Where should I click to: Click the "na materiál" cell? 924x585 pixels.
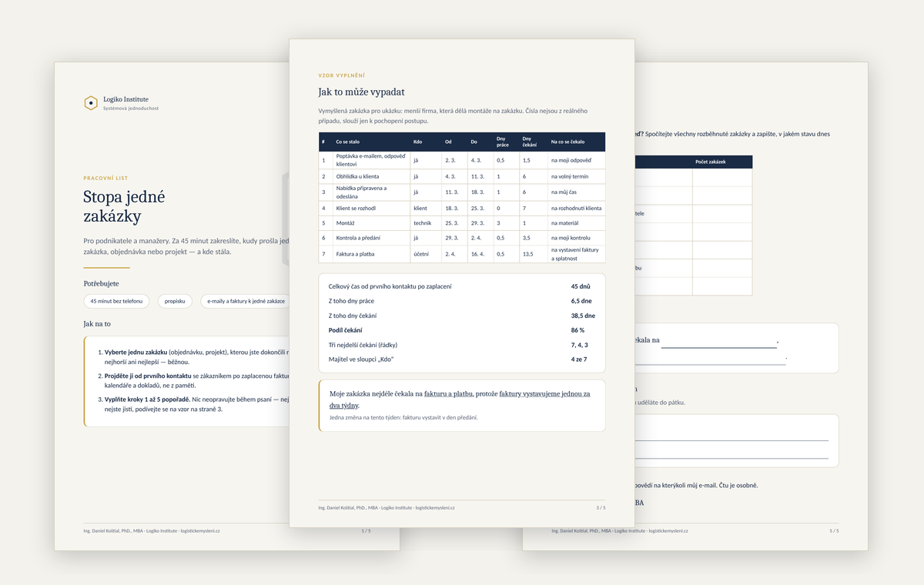pyautogui.click(x=576, y=223)
